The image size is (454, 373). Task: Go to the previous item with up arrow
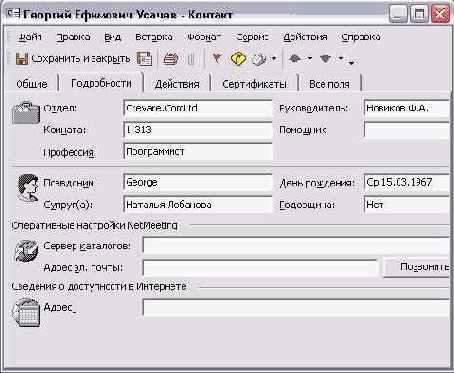coord(295,59)
